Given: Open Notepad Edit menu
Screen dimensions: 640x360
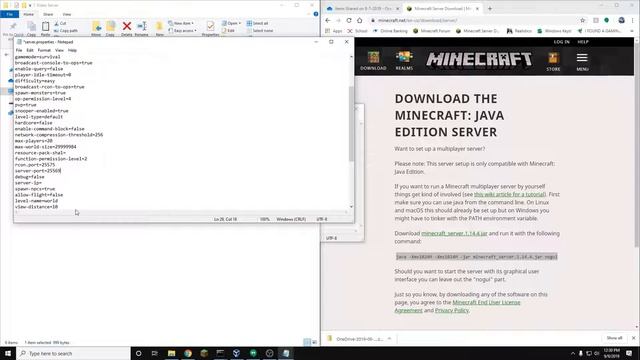Looking at the screenshot, I should click(30, 50).
